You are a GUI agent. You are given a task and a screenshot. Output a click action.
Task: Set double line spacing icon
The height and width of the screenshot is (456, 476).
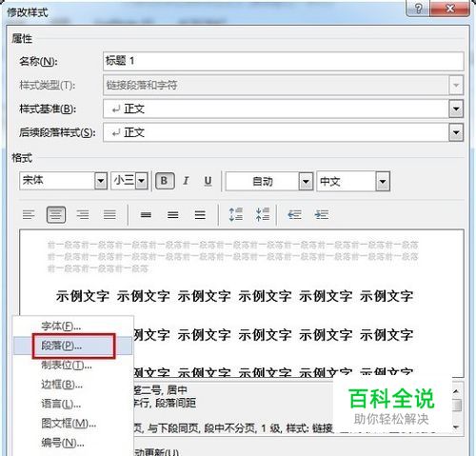coord(200,215)
